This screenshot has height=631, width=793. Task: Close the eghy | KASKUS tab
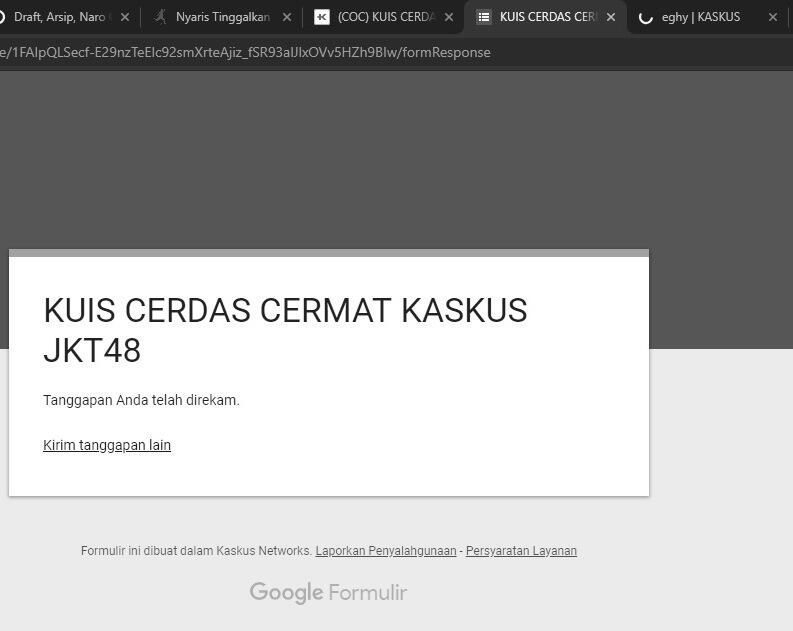(x=773, y=17)
